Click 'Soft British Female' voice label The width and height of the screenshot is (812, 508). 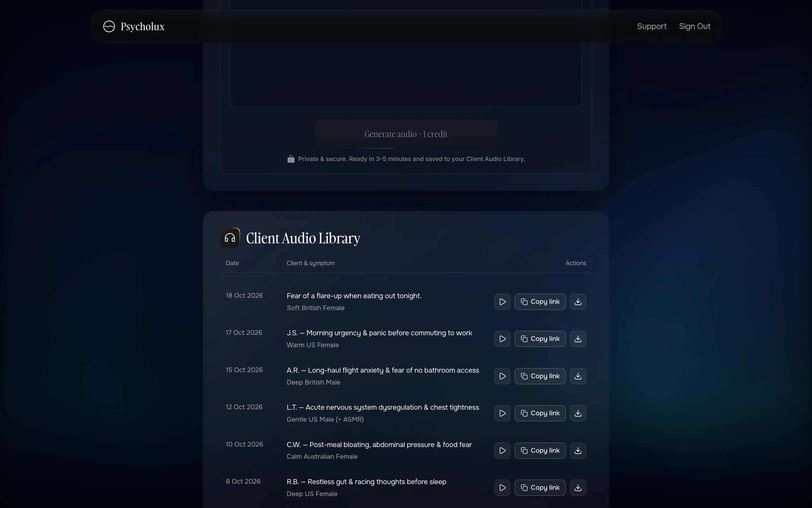pos(315,308)
